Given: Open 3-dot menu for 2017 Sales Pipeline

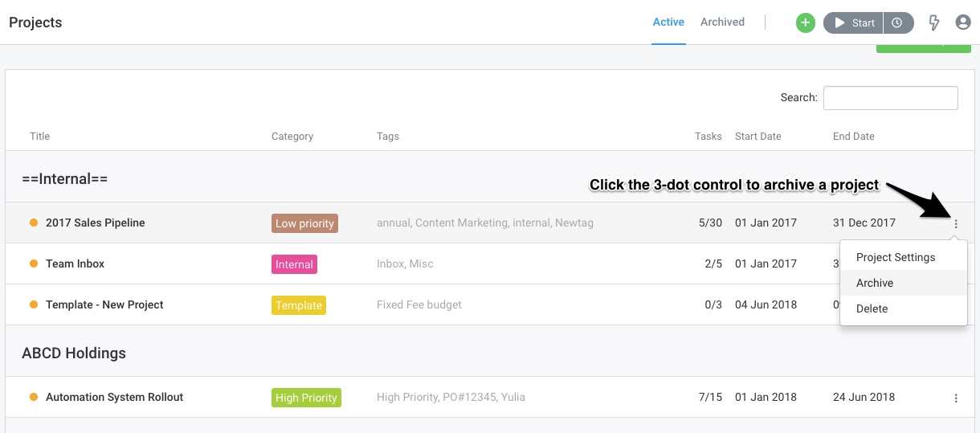Looking at the screenshot, I should coord(956,224).
